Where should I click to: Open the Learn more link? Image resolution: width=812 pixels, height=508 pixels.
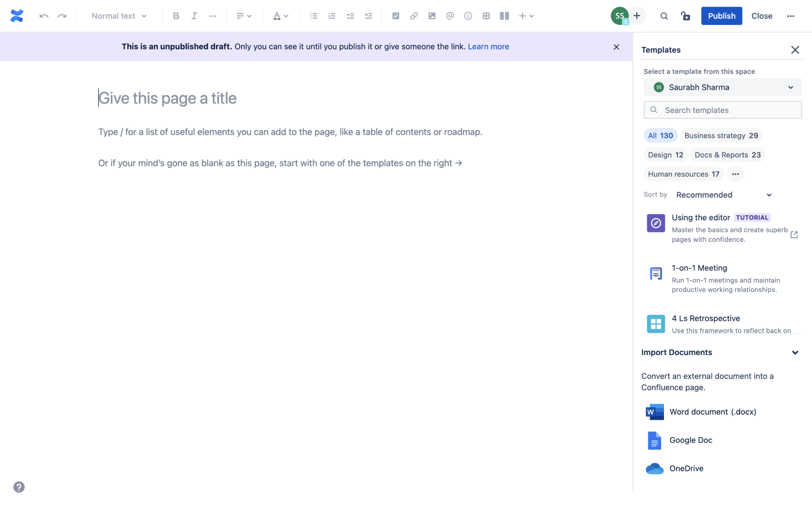(488, 46)
